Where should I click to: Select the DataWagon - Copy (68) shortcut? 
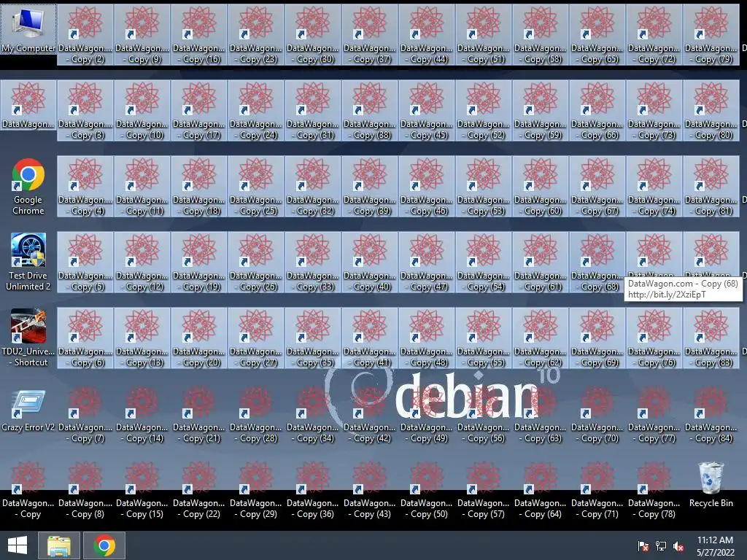tap(597, 262)
